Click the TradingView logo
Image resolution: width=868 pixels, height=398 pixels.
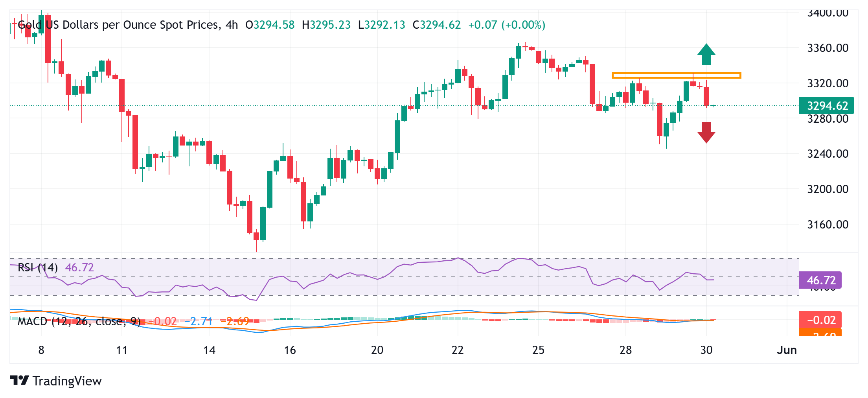19,380
